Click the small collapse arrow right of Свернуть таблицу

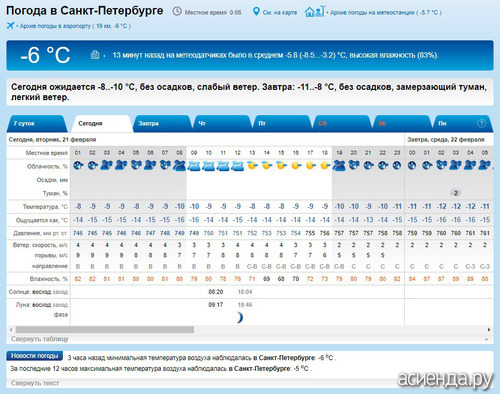487,339
